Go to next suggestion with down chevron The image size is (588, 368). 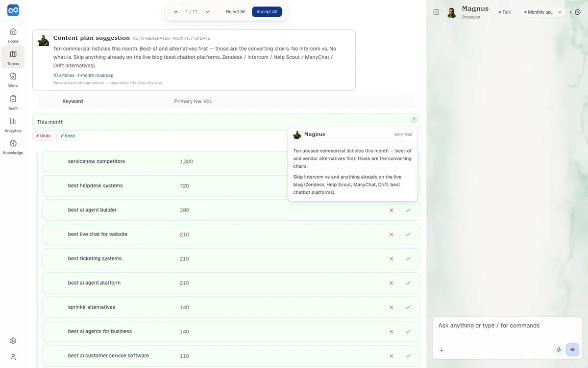(207, 12)
